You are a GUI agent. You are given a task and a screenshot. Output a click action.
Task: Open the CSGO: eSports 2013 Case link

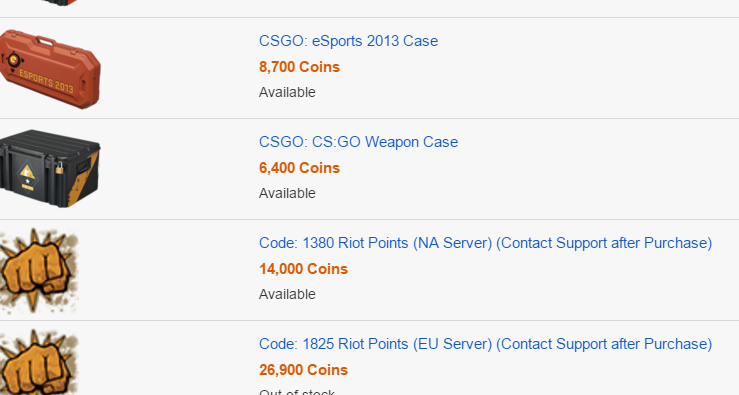point(348,41)
